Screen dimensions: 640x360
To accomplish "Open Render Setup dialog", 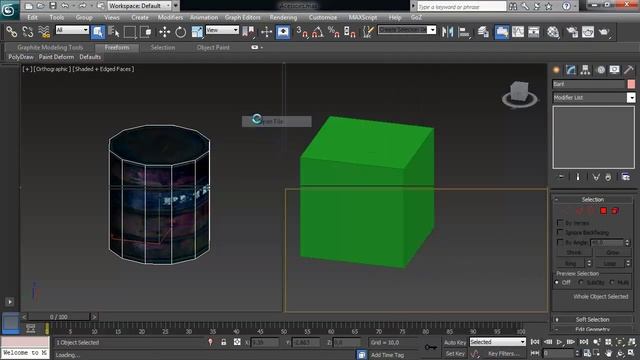I will pos(572,32).
